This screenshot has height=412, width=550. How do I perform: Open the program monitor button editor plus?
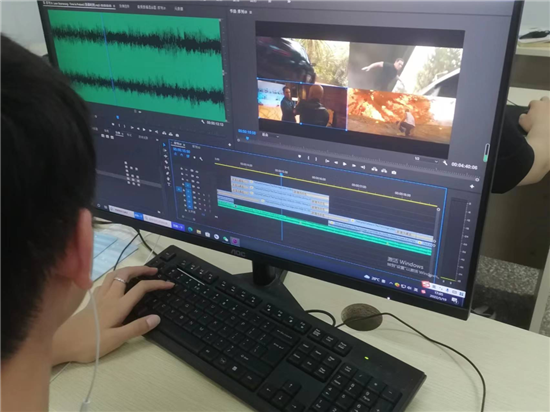coord(472,187)
